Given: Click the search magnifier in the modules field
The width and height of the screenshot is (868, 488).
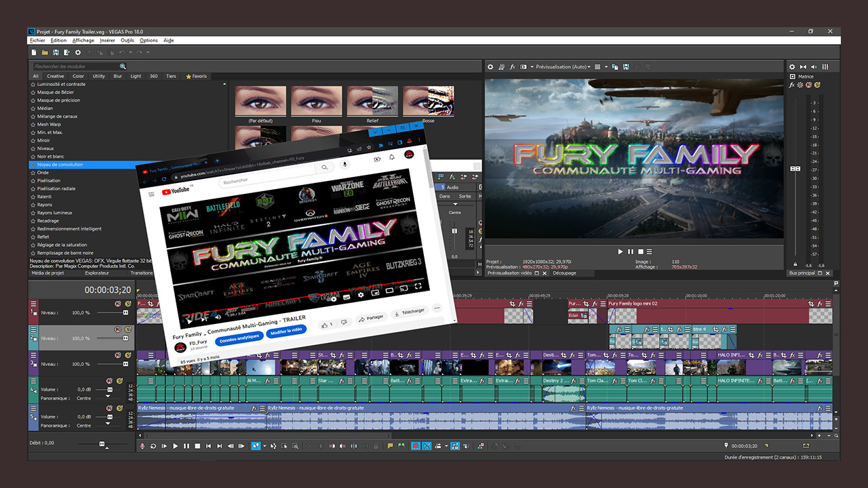Looking at the screenshot, I should [x=123, y=66].
